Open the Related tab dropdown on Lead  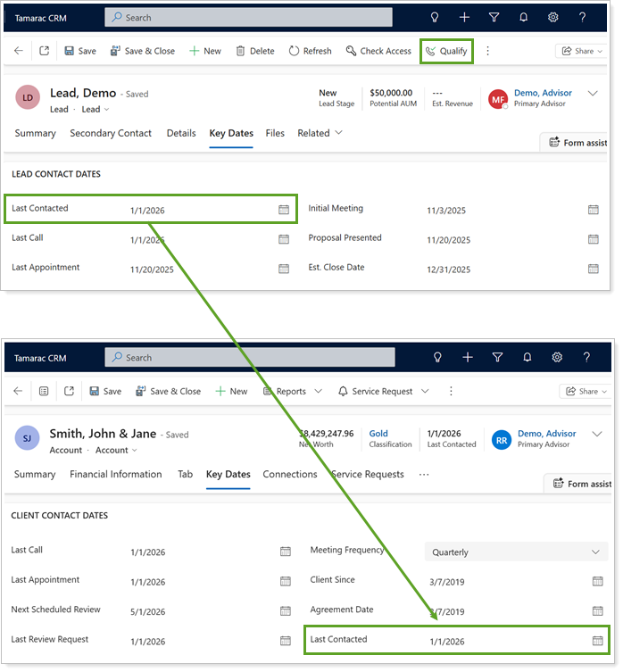[320, 133]
